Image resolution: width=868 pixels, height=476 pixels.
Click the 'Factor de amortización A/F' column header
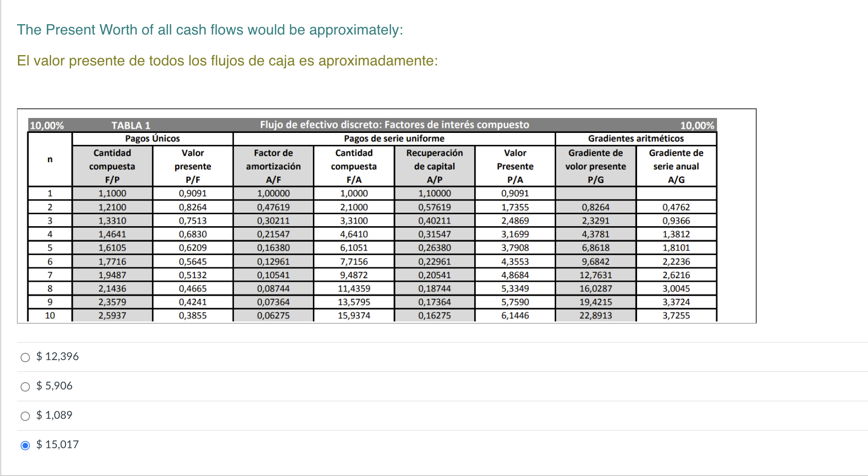(273, 166)
